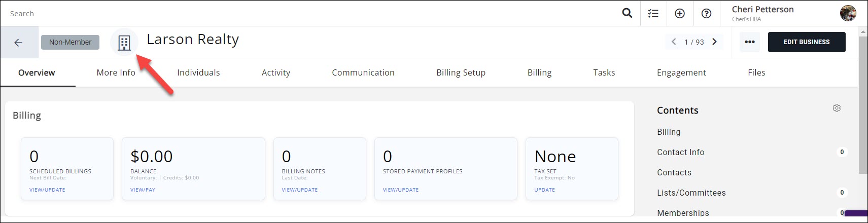Image resolution: width=868 pixels, height=223 pixels.
Task: Click the search magnifier icon
Action: tap(627, 14)
